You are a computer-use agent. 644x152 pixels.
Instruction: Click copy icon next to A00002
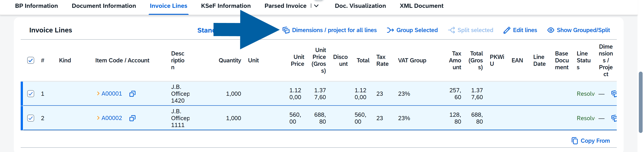[132, 118]
